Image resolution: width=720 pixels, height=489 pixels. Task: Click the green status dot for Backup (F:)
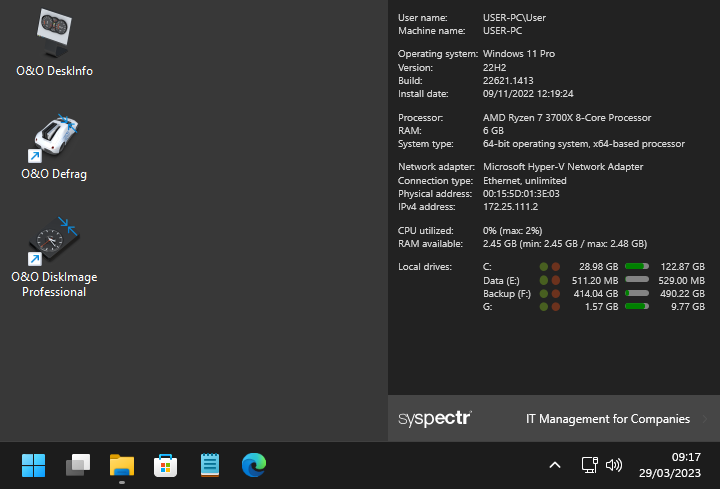pyautogui.click(x=543, y=294)
